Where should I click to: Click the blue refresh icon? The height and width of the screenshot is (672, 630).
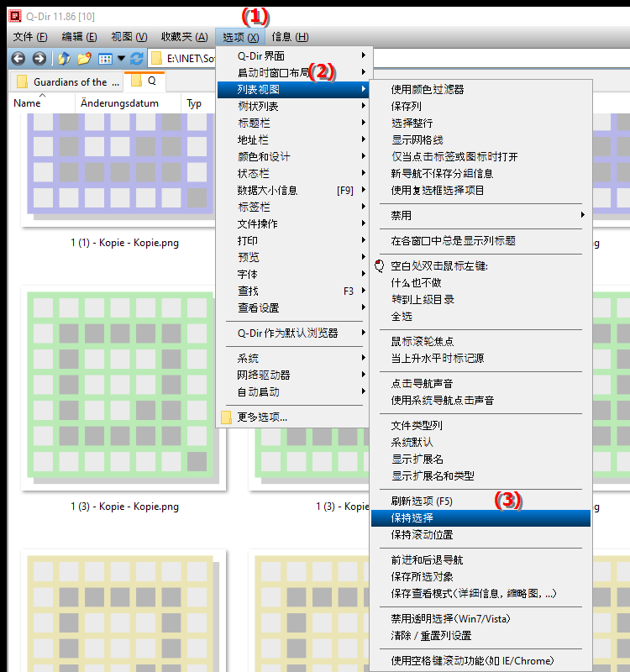pyautogui.click(x=137, y=58)
